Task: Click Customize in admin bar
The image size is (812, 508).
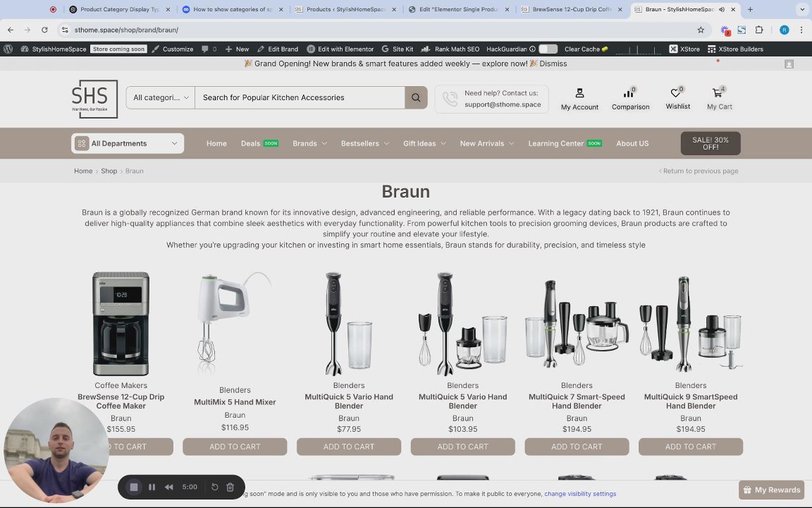Action: click(x=173, y=49)
